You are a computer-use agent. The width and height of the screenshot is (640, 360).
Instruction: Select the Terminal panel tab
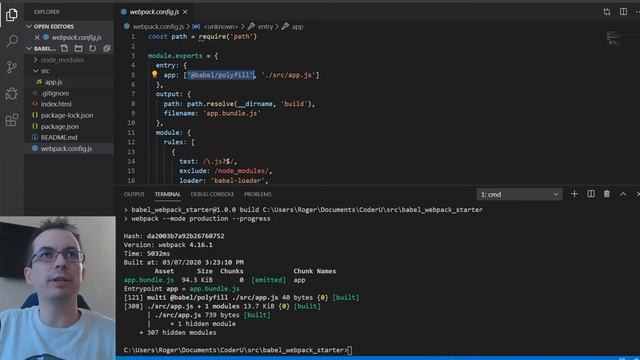(x=167, y=194)
